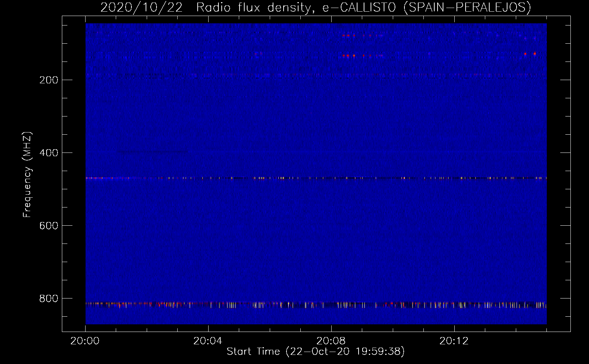Click the 20:08 time tick label
The image size is (589, 364).
(x=331, y=341)
